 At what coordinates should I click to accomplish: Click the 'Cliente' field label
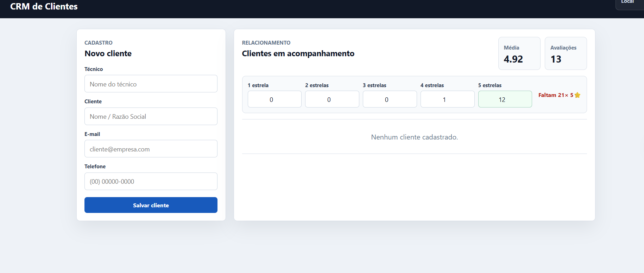pos(93,102)
